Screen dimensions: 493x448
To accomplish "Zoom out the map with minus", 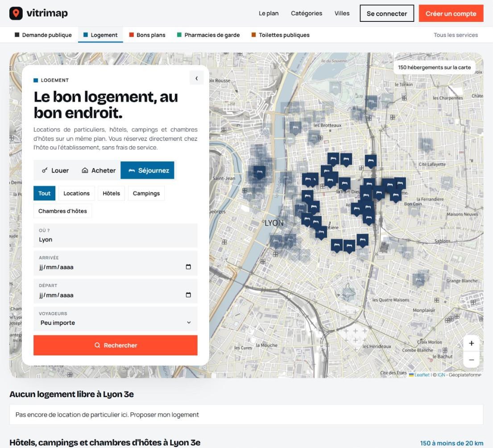I will click(x=471, y=360).
